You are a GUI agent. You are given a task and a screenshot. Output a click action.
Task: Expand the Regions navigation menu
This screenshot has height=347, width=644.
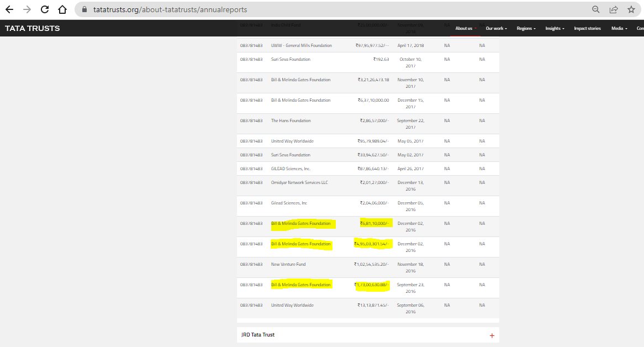click(526, 28)
